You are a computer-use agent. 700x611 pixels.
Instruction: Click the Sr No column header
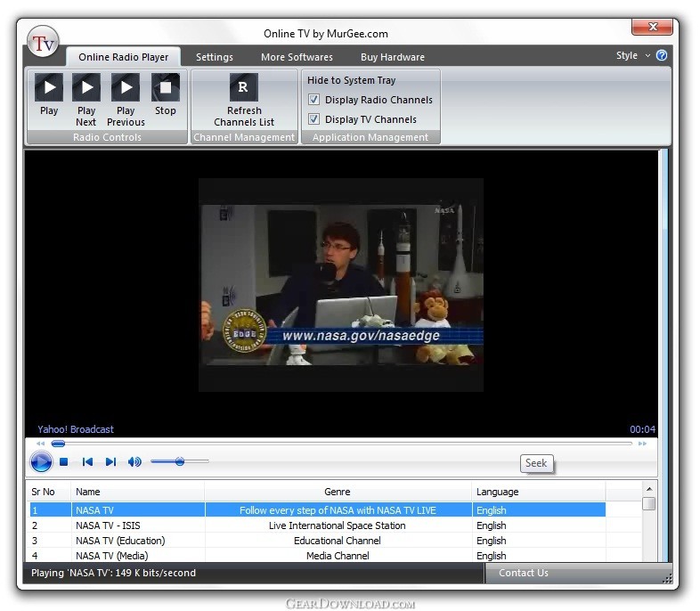click(48, 492)
